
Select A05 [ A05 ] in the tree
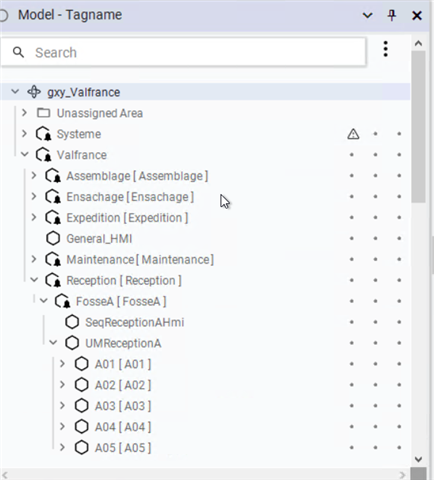click(x=123, y=448)
